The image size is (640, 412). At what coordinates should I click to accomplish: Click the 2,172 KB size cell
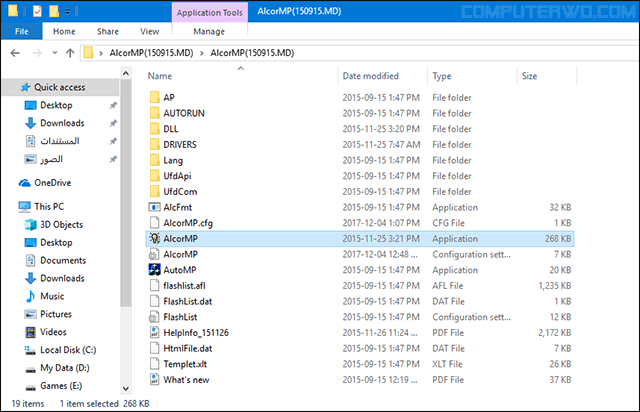coord(554,333)
